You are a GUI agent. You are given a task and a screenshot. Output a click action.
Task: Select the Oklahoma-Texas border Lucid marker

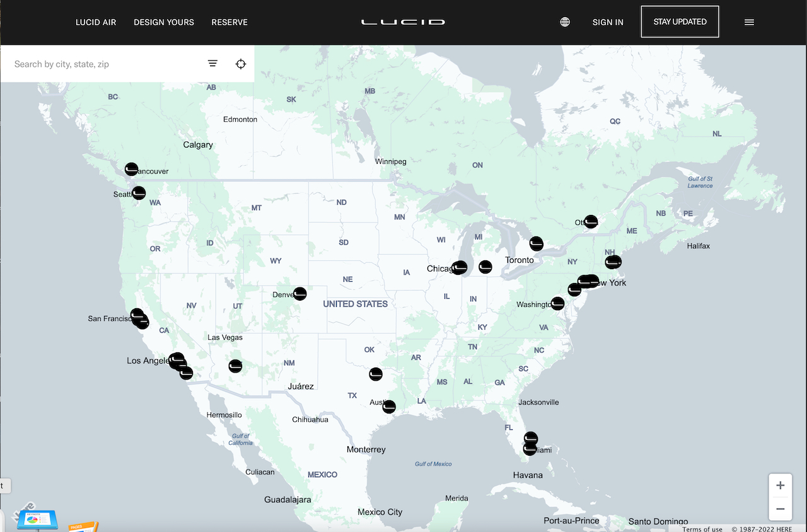376,374
